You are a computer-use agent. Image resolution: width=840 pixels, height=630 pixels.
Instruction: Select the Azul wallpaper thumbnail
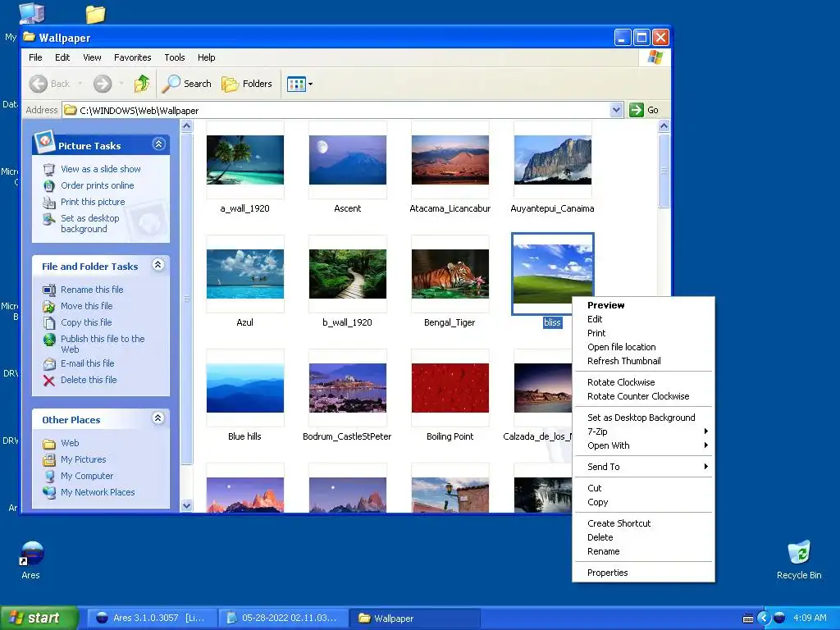(244, 274)
